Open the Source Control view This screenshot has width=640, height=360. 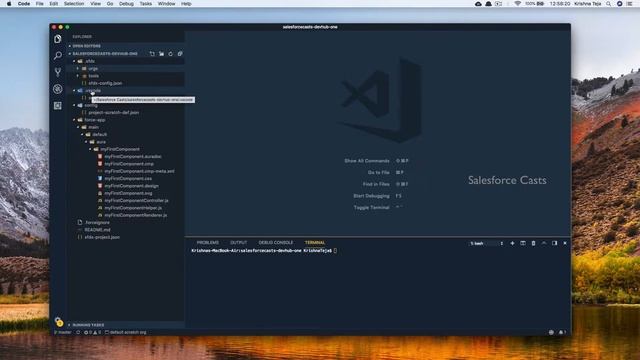[x=58, y=72]
